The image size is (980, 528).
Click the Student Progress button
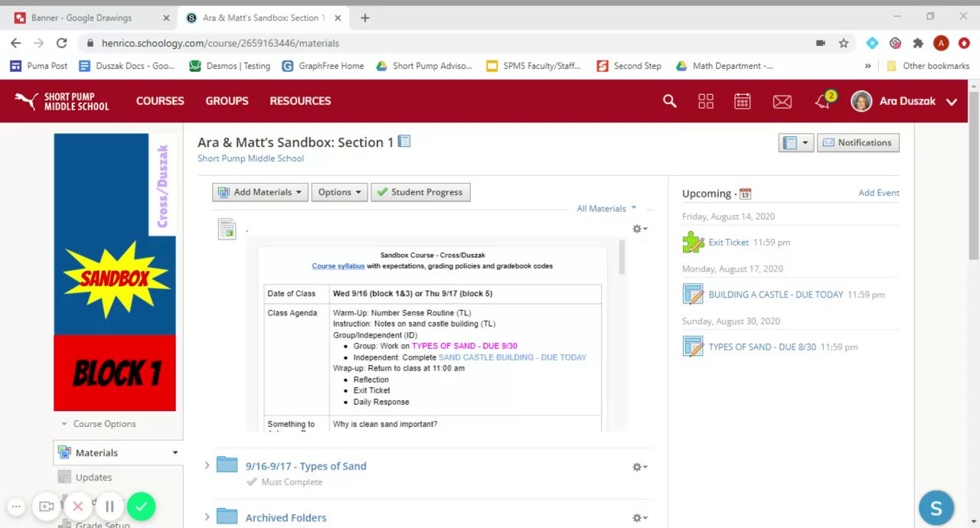pos(420,192)
